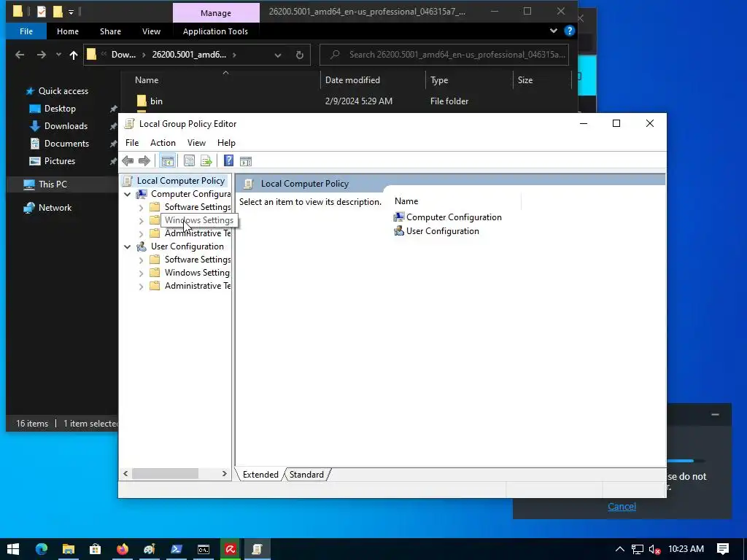Open File Explorer from the taskbar
The width and height of the screenshot is (747, 560).
68,549
